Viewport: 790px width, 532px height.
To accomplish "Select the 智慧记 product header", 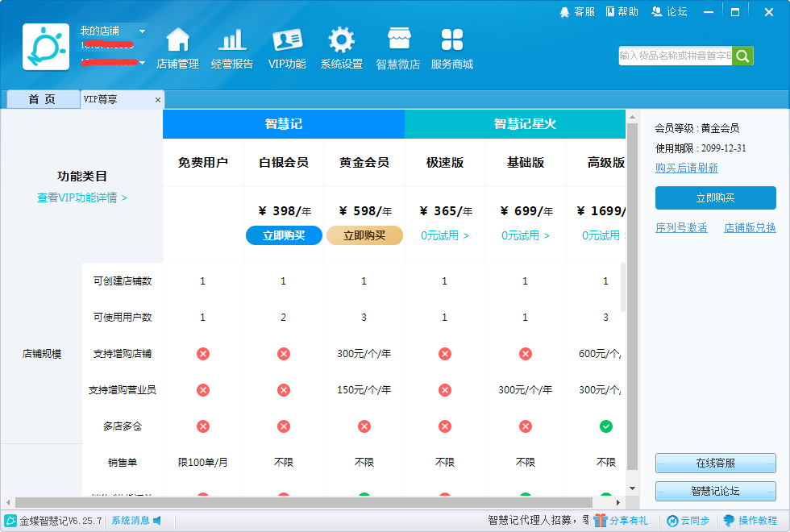I will coord(284,124).
